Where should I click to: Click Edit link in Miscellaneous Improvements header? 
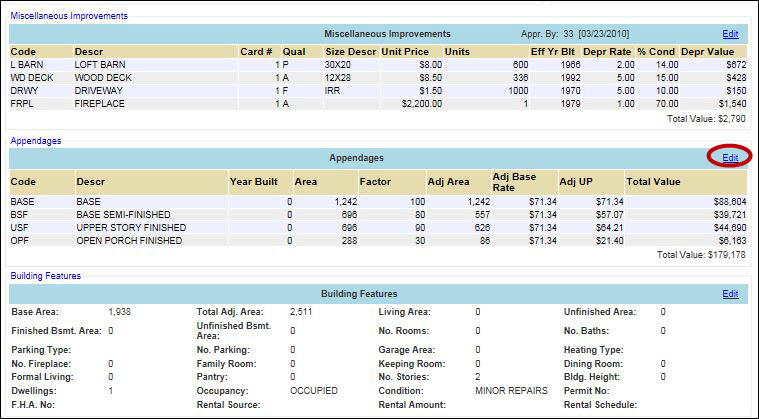(x=730, y=34)
